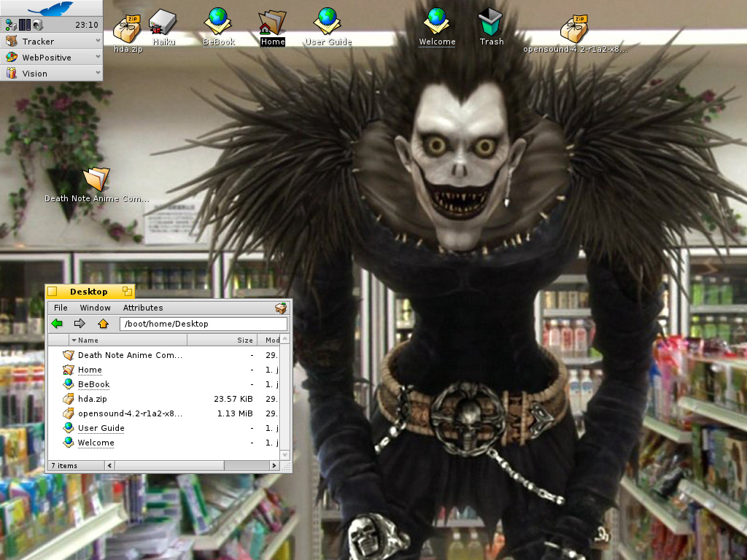Click BeBook row icon in Desktop window
This screenshot has height=560, width=747.
coord(69,384)
